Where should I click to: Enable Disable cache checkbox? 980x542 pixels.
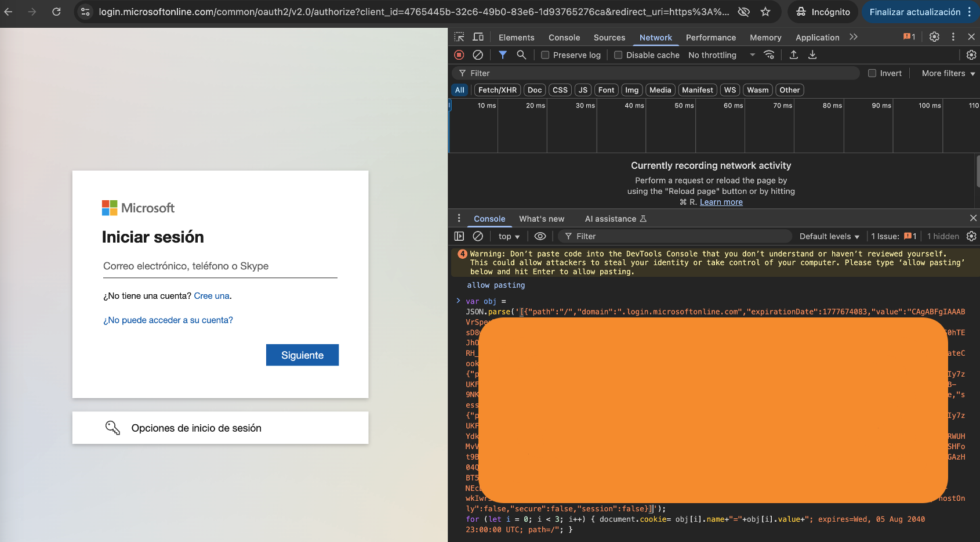coord(618,55)
